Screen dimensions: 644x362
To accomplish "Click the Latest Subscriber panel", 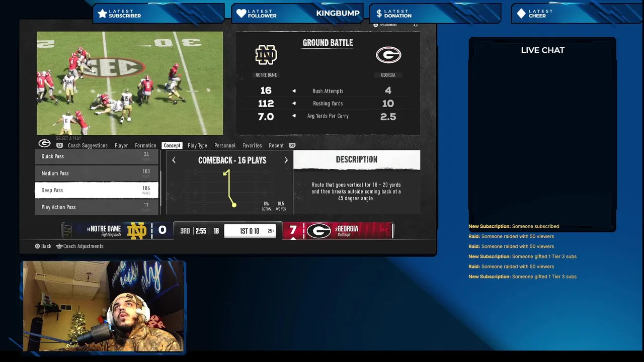I will click(x=158, y=14).
